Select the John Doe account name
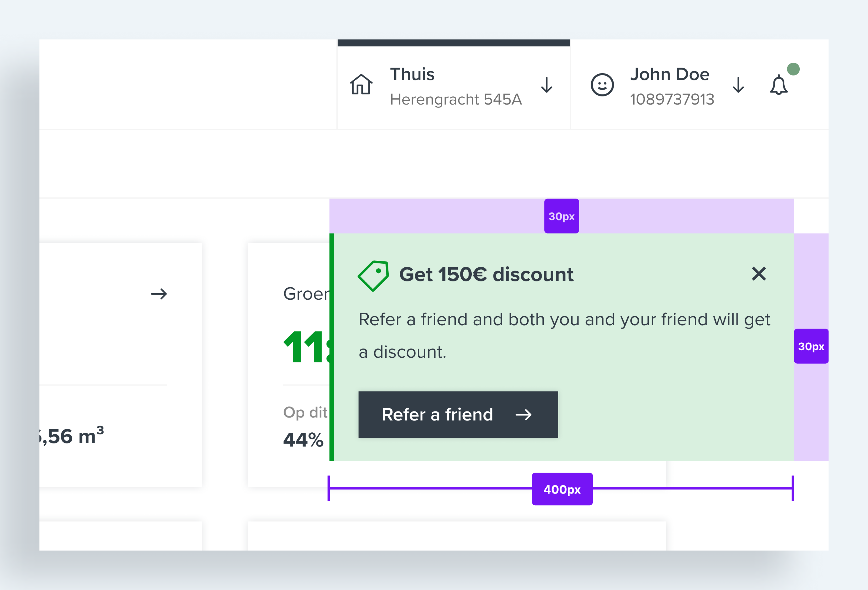 [670, 74]
